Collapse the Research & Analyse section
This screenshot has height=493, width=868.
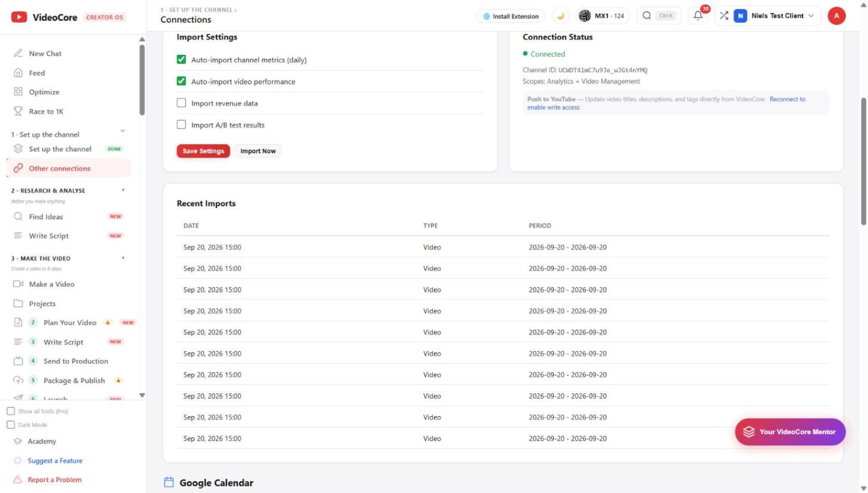coord(123,191)
